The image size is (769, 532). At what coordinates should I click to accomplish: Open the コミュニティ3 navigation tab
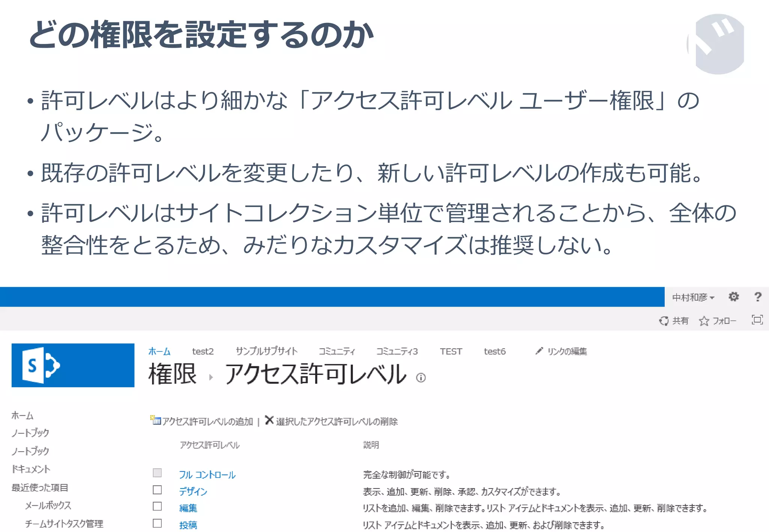point(397,352)
